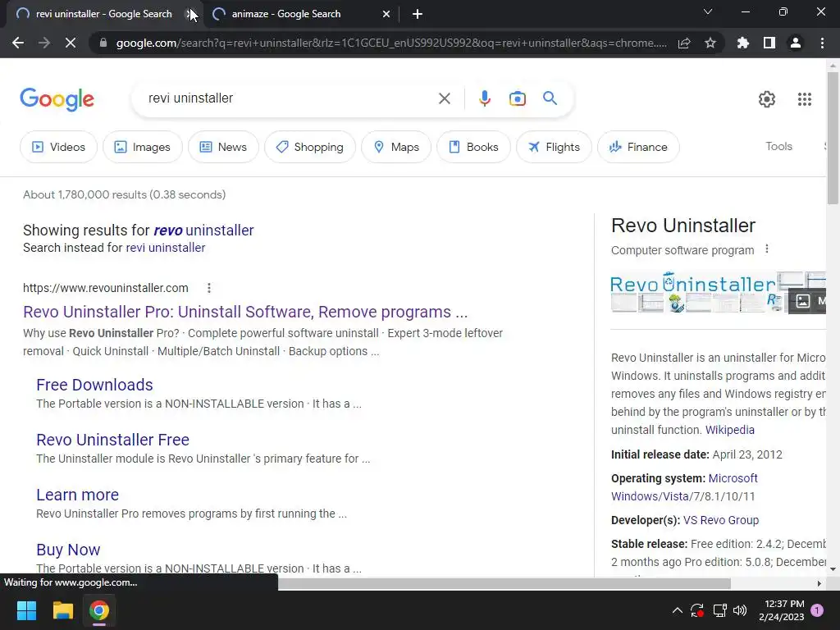
Task: Search by image with camera icon
Action: click(x=518, y=98)
